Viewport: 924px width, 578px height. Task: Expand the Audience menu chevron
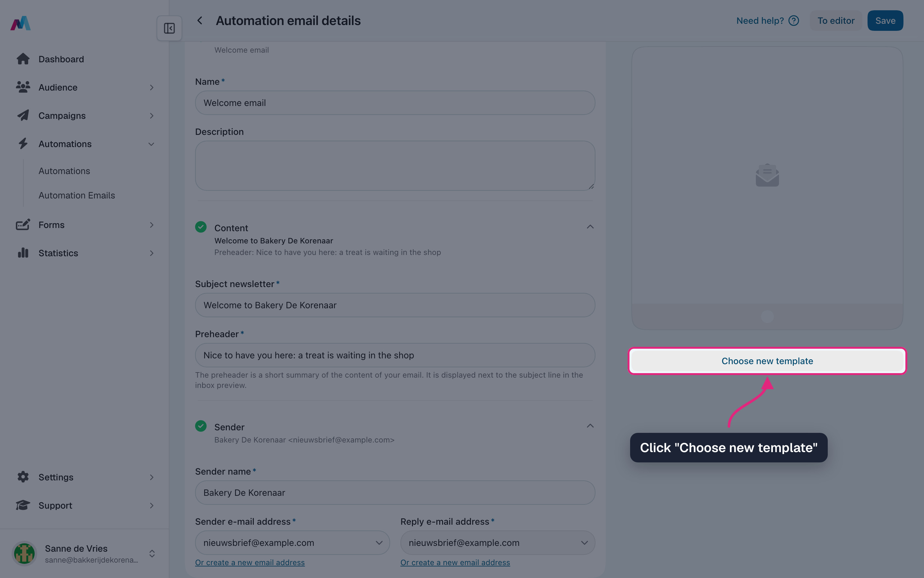151,88
